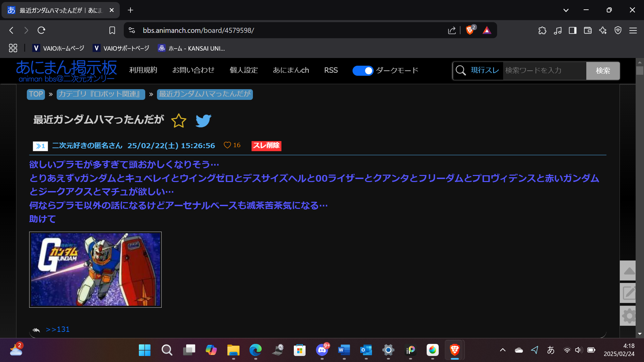Toggle the browser sidebar panel
Image resolution: width=644 pixels, height=362 pixels.
[573, 31]
